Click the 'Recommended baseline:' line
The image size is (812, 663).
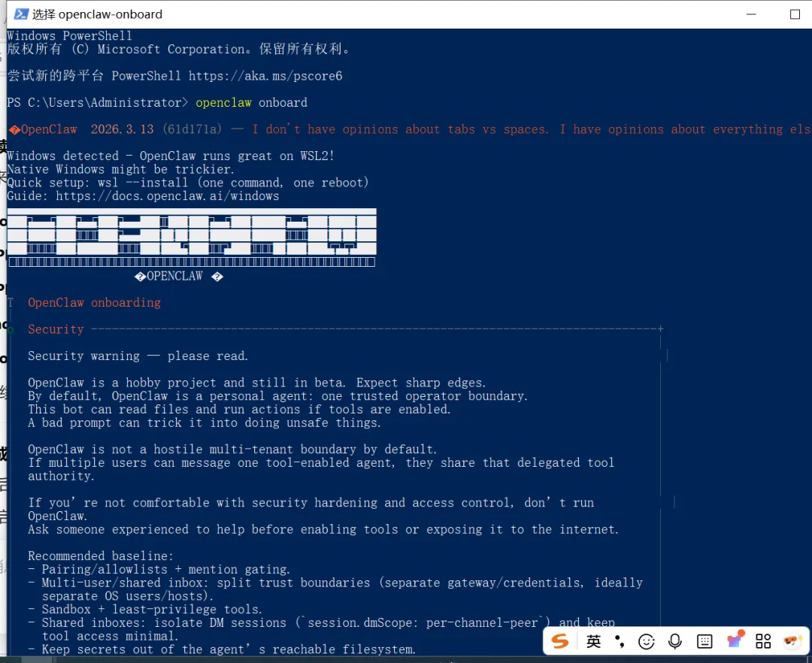(101, 556)
